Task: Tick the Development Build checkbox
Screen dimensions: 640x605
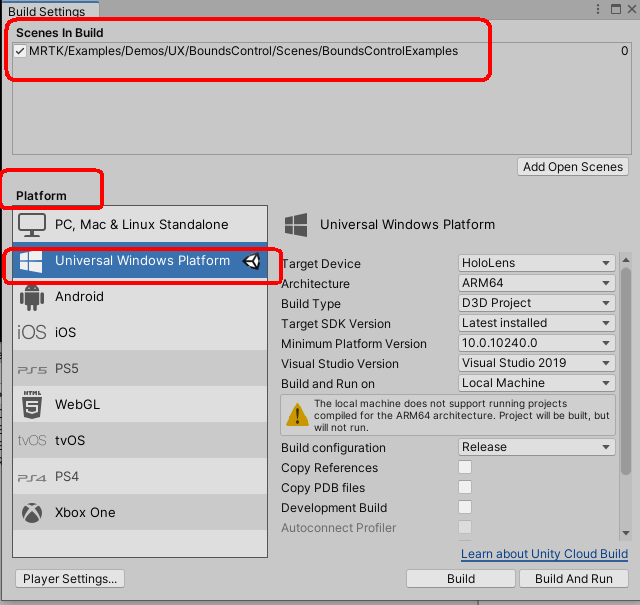Action: coord(465,507)
